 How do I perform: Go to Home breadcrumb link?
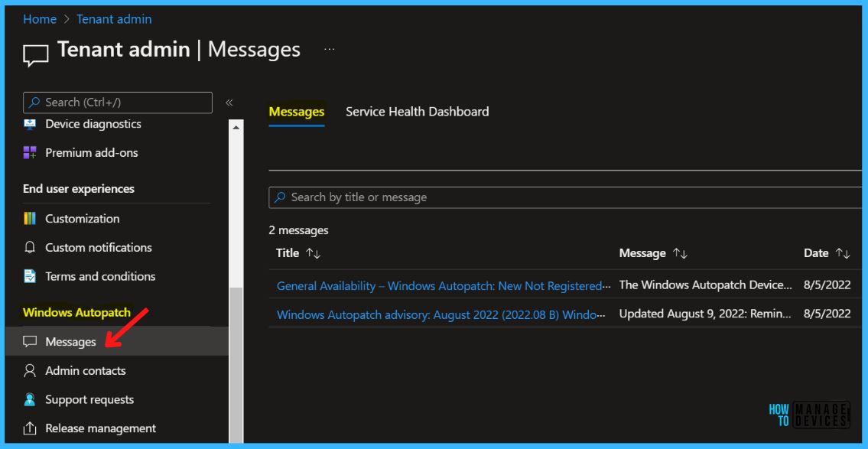coord(40,19)
